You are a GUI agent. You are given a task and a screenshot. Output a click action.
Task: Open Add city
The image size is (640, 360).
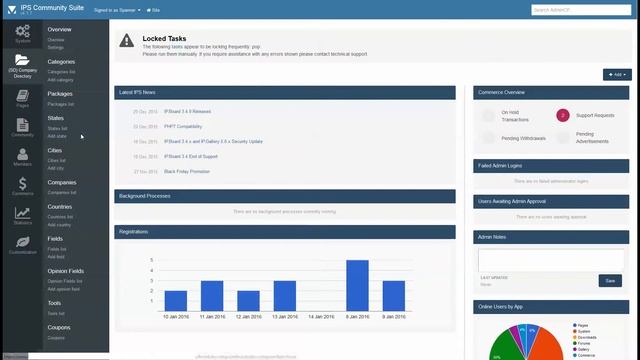click(x=56, y=168)
